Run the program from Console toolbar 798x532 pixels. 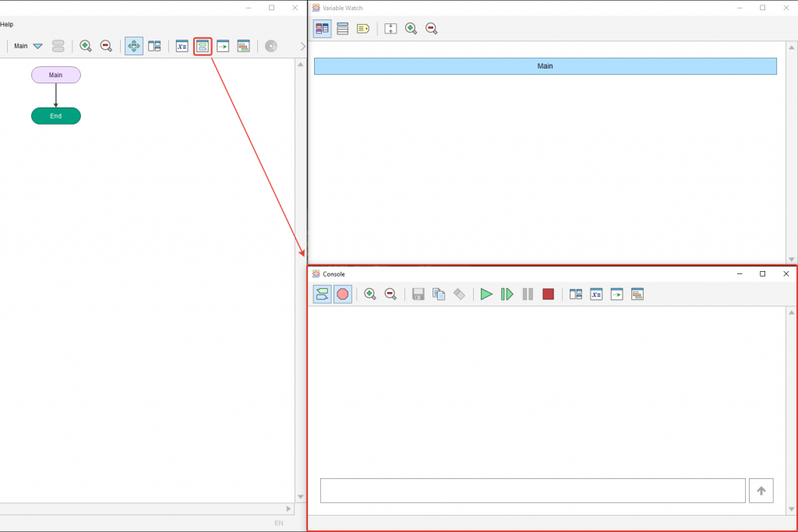click(x=486, y=294)
